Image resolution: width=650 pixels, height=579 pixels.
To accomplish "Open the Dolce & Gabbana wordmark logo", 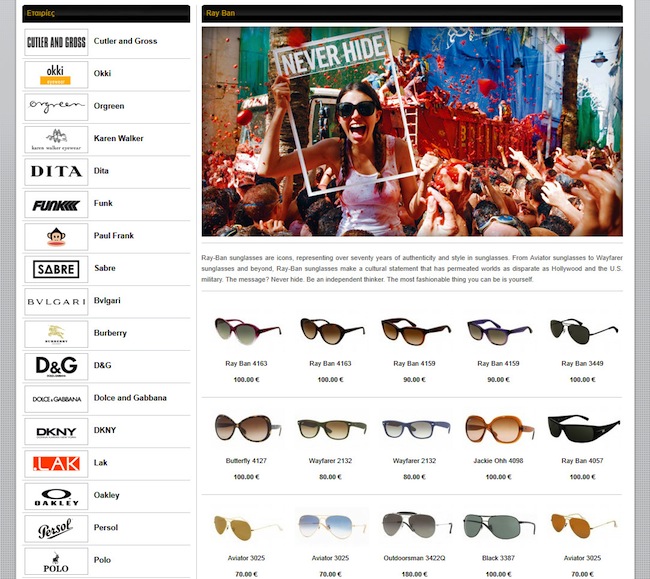I will [56, 399].
